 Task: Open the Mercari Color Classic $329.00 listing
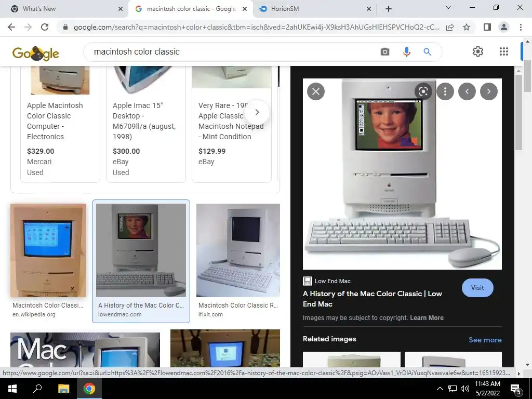click(60, 125)
